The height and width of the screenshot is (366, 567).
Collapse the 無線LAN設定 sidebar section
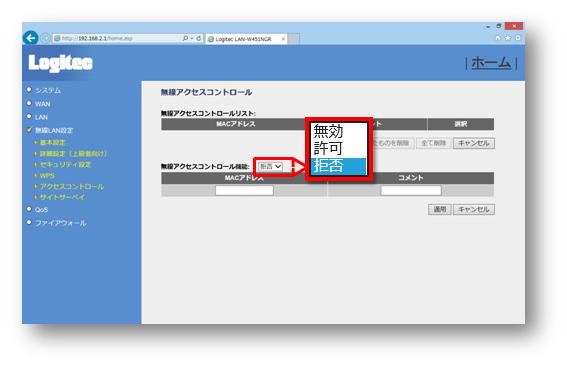(54, 131)
